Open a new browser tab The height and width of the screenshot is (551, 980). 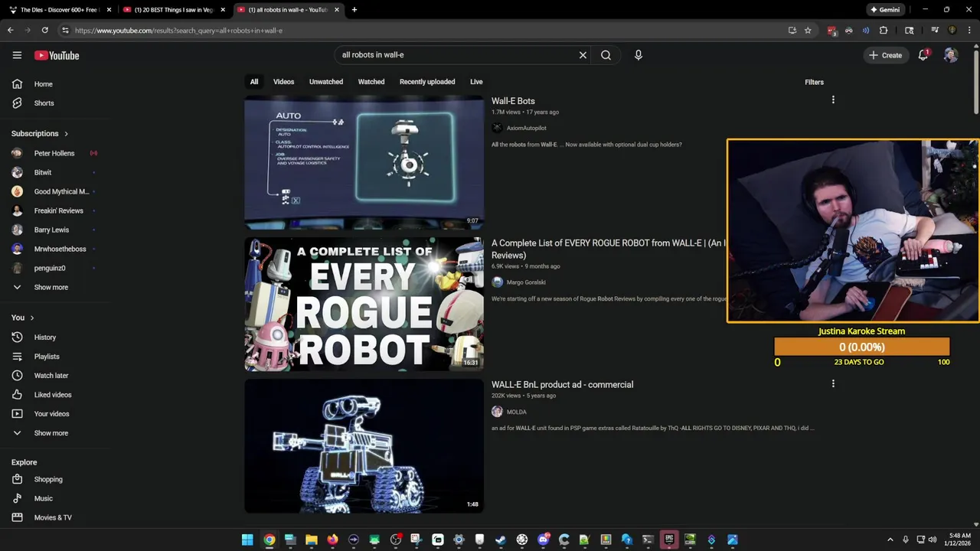tap(354, 10)
